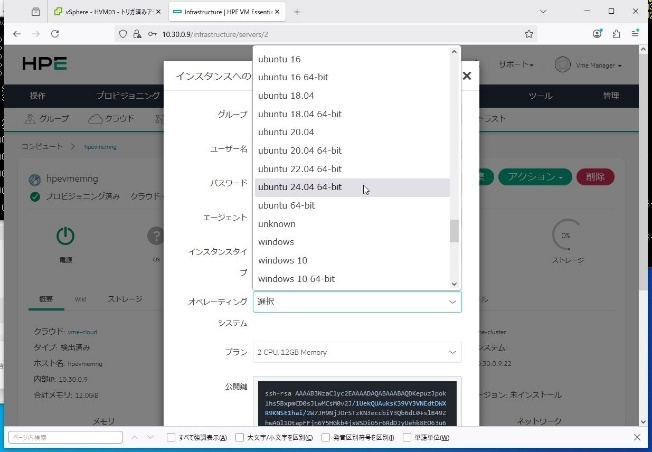The image size is (652, 452).
Task: Jump to next find result arrow
Action: pos(152,438)
